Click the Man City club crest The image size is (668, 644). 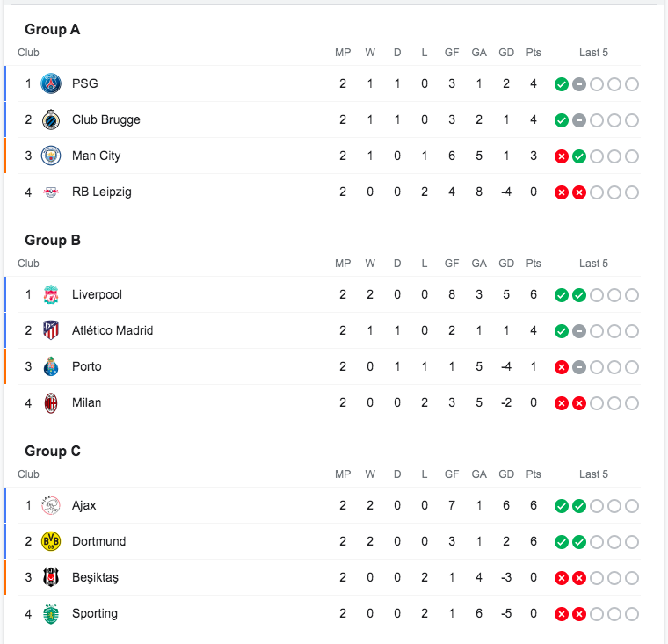51,156
